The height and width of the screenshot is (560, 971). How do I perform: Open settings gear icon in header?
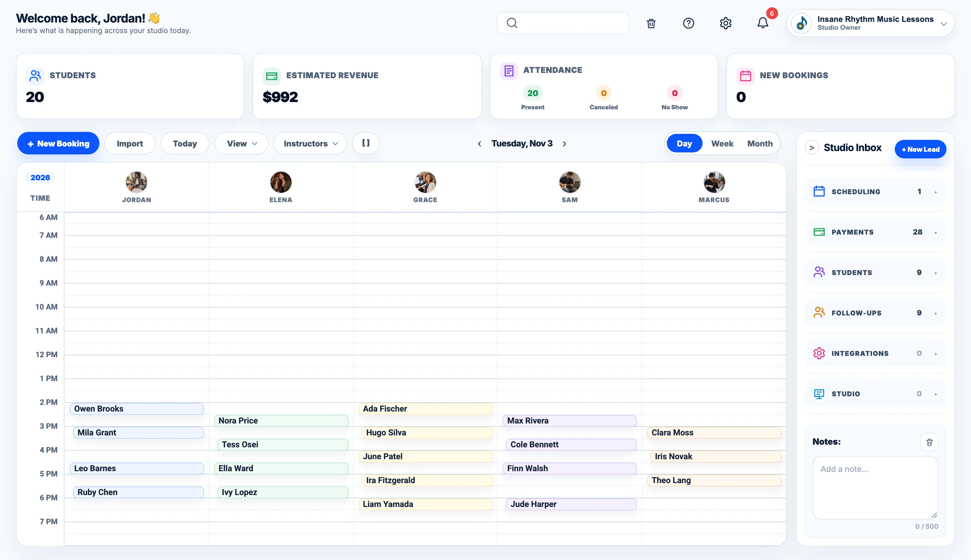(x=725, y=24)
